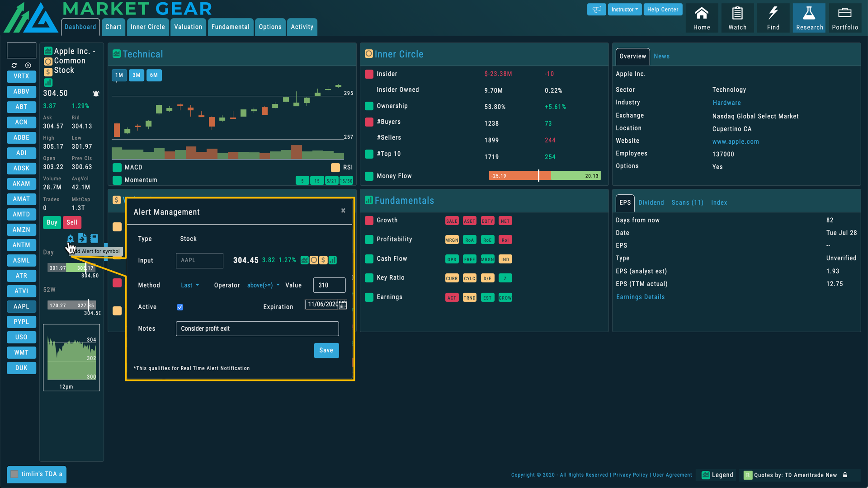Toggle the Ownership green indicator
The image size is (868, 488).
coord(369,106)
